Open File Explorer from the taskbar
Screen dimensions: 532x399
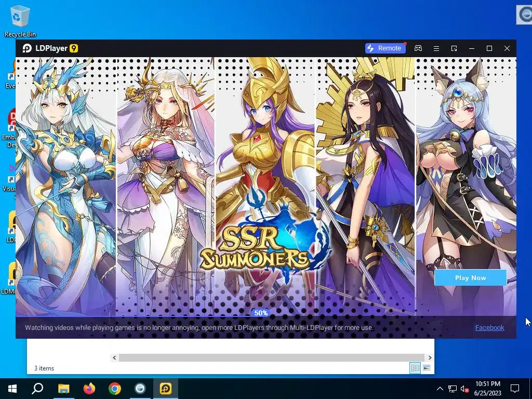coord(64,389)
